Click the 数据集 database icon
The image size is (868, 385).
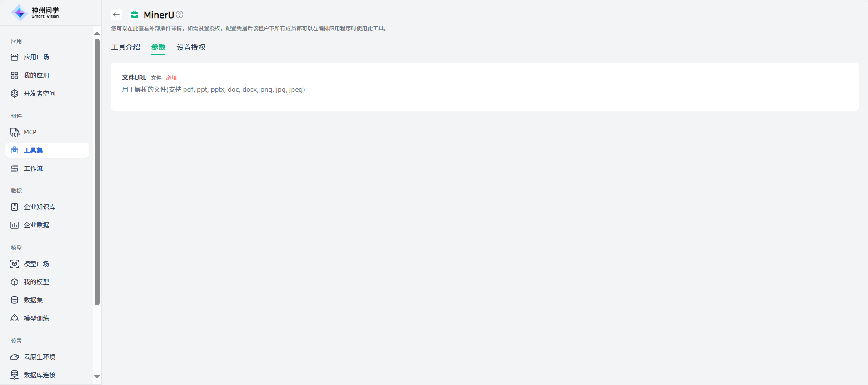click(15, 300)
